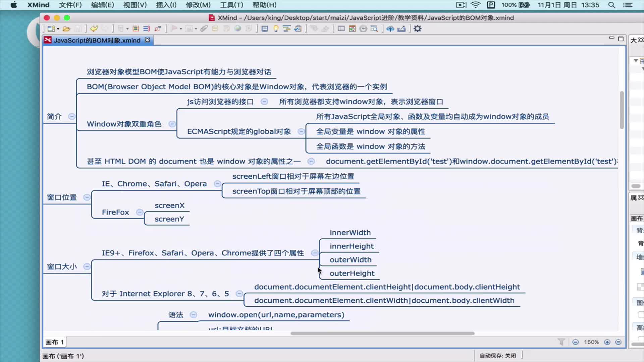Collapse the FireFox subtopic branch
Screen dimensions: 644x362
(140, 212)
